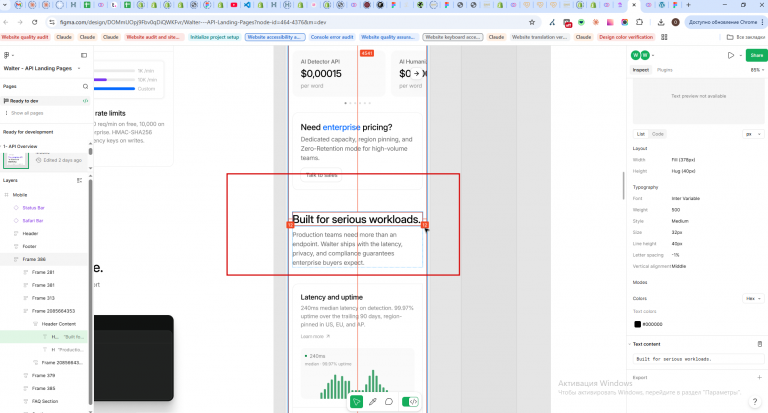Image resolution: width=768 pixels, height=413 pixels.
Task: Open the px unit dropdown
Action: (753, 134)
